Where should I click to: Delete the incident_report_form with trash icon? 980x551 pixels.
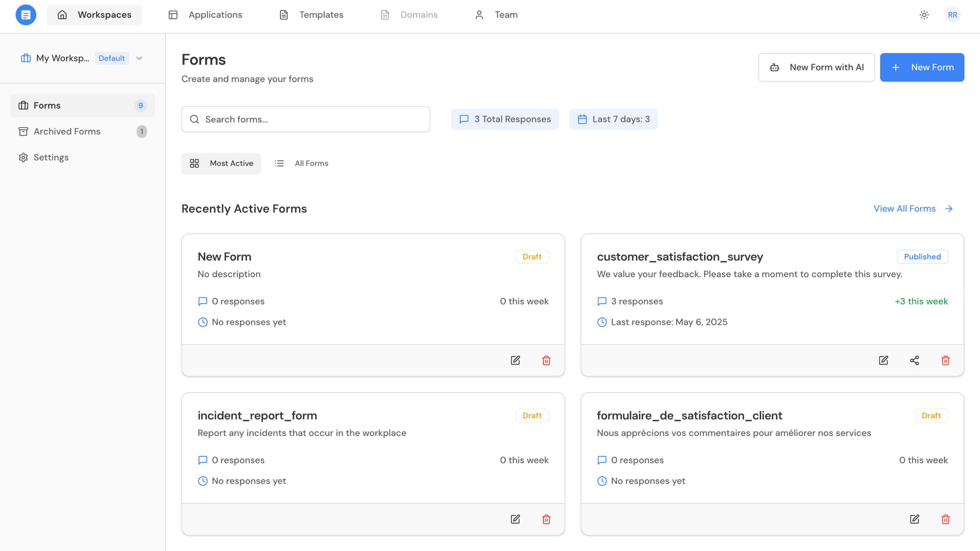click(546, 519)
